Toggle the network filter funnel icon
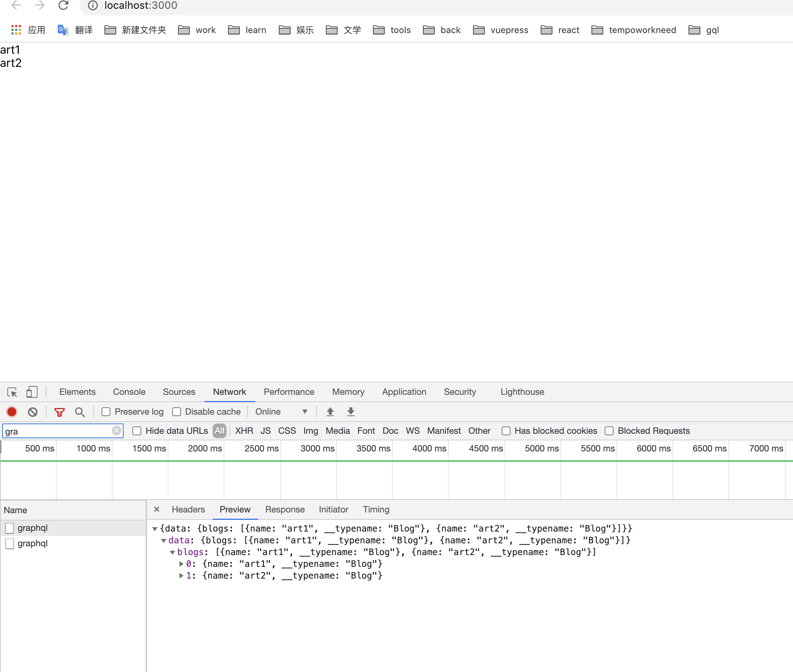The height and width of the screenshot is (672, 793). point(60,412)
